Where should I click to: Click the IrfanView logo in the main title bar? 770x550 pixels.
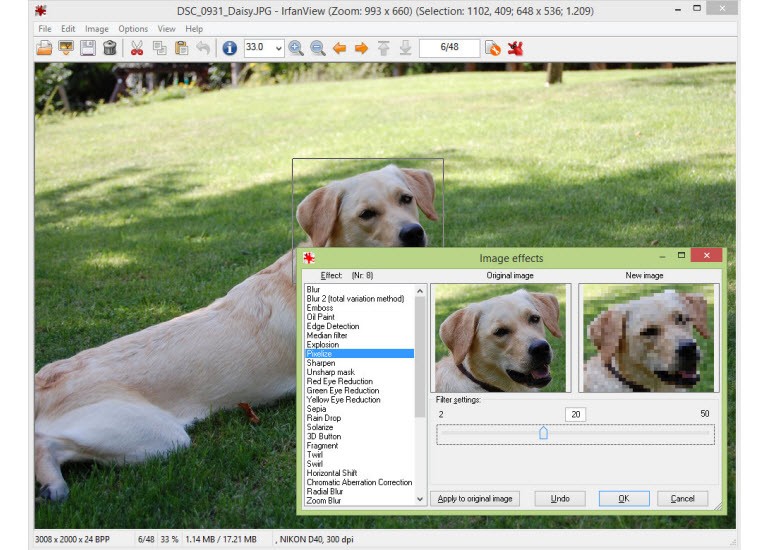pyautogui.click(x=41, y=10)
